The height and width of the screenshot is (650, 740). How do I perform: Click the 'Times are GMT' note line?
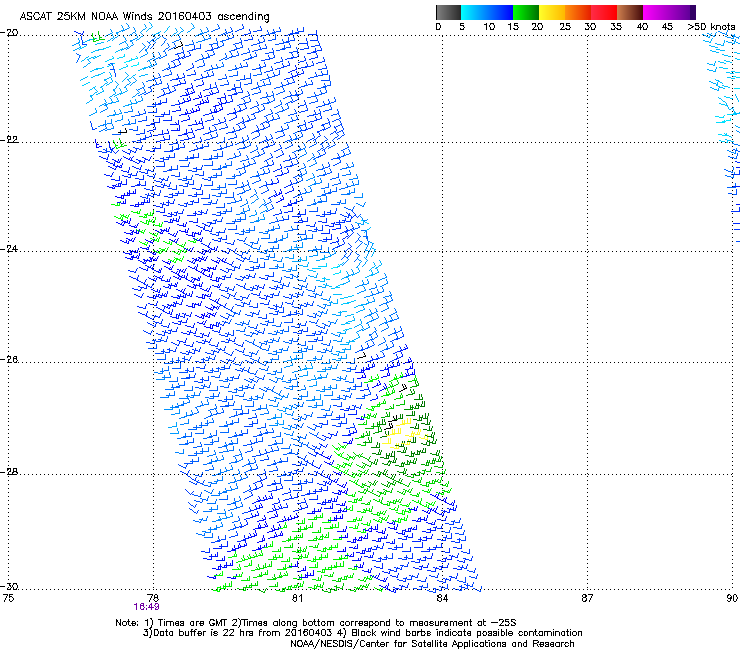pyautogui.click(x=316, y=623)
